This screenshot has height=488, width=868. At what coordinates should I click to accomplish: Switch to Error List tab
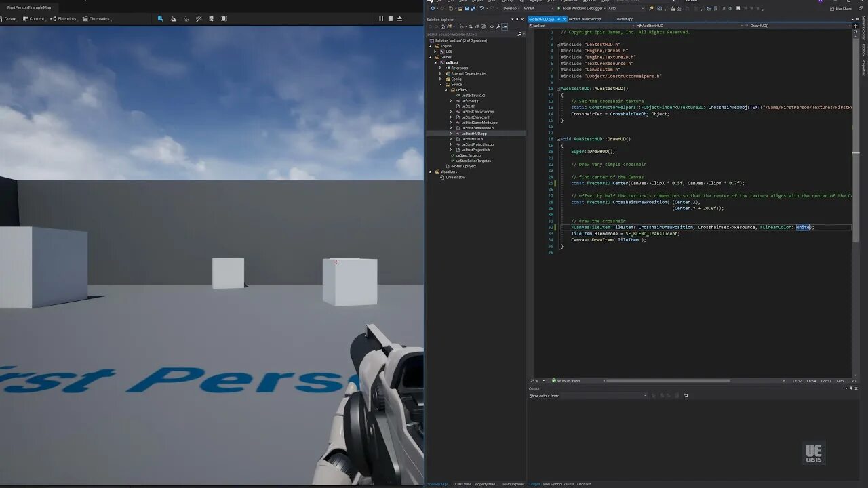584,484
